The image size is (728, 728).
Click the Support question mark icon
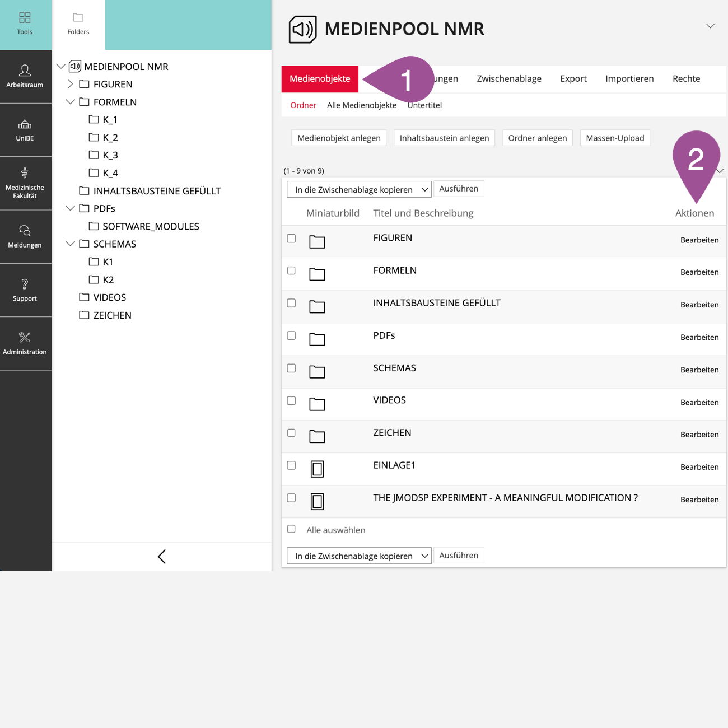25,284
